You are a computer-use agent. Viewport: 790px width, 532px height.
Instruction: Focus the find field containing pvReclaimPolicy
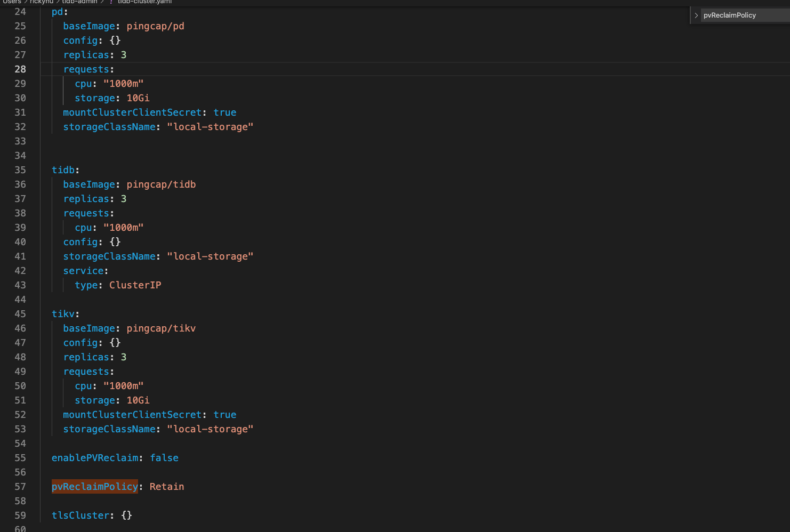745,15
